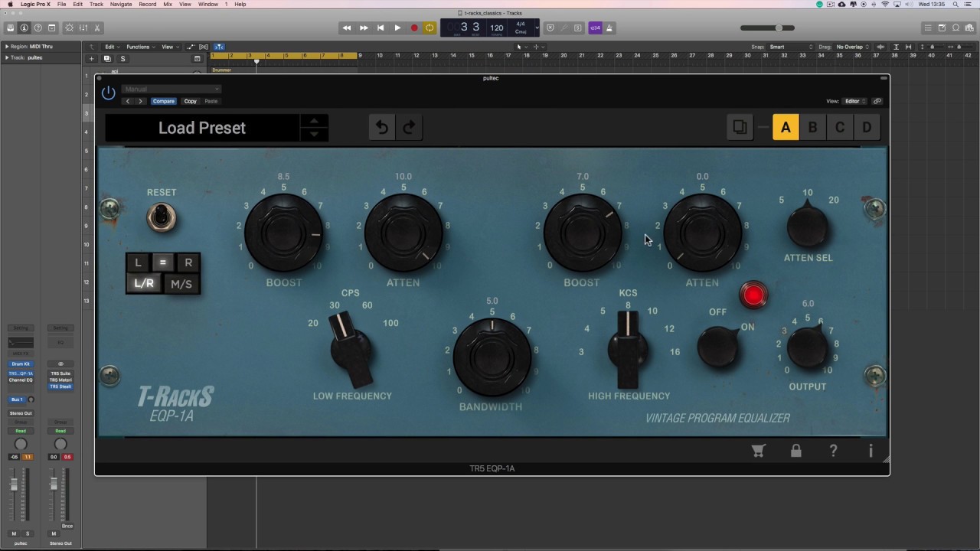This screenshot has width=980, height=551.
Task: Open the Track menu in the menu bar
Action: point(96,4)
